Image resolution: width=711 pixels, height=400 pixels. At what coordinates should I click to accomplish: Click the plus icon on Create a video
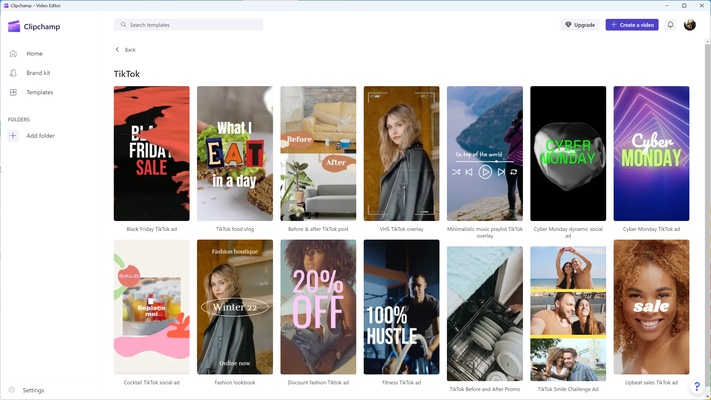click(614, 24)
